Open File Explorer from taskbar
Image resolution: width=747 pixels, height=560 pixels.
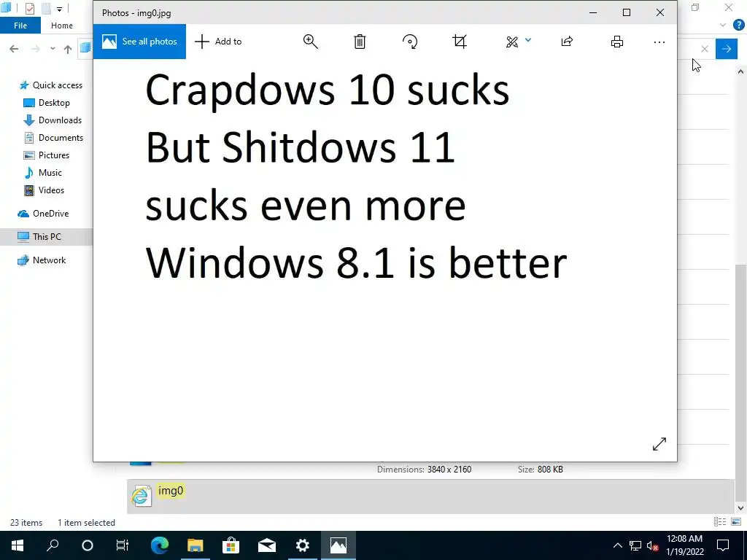coord(196,545)
